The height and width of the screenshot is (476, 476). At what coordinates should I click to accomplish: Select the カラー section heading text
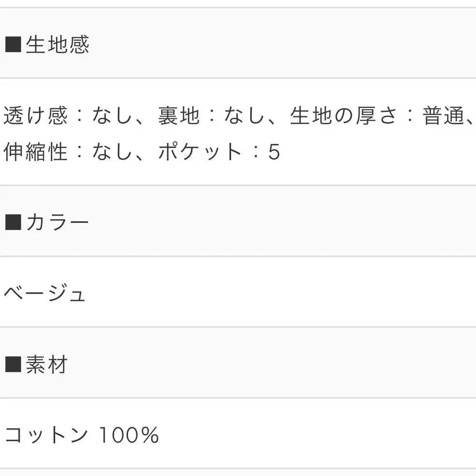pyautogui.click(x=58, y=223)
